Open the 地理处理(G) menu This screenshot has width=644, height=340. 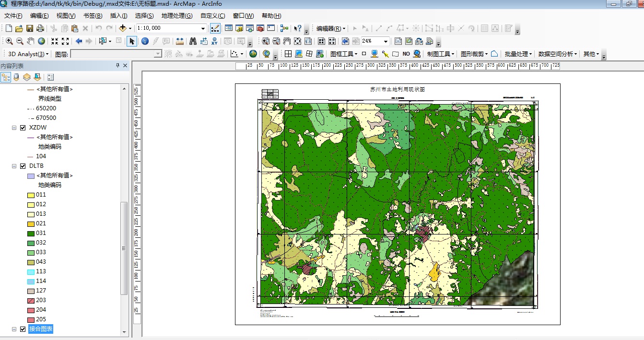click(177, 16)
